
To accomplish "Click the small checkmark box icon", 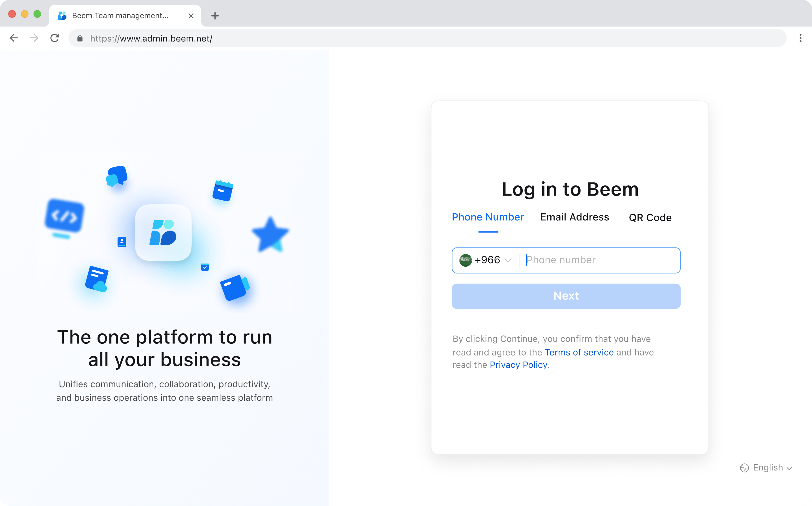I will (x=205, y=267).
